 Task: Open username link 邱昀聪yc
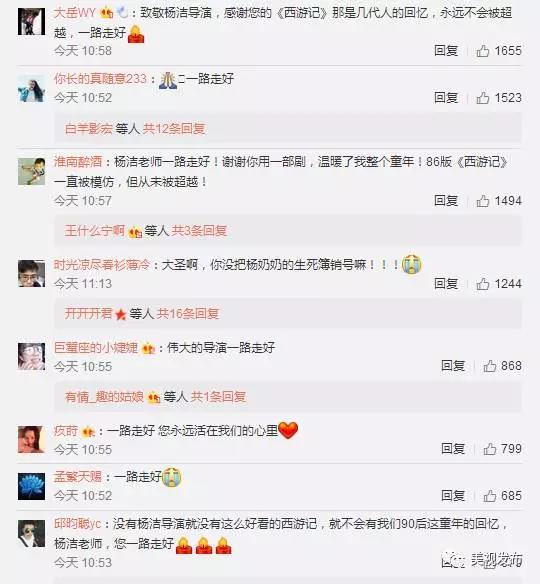(77, 524)
